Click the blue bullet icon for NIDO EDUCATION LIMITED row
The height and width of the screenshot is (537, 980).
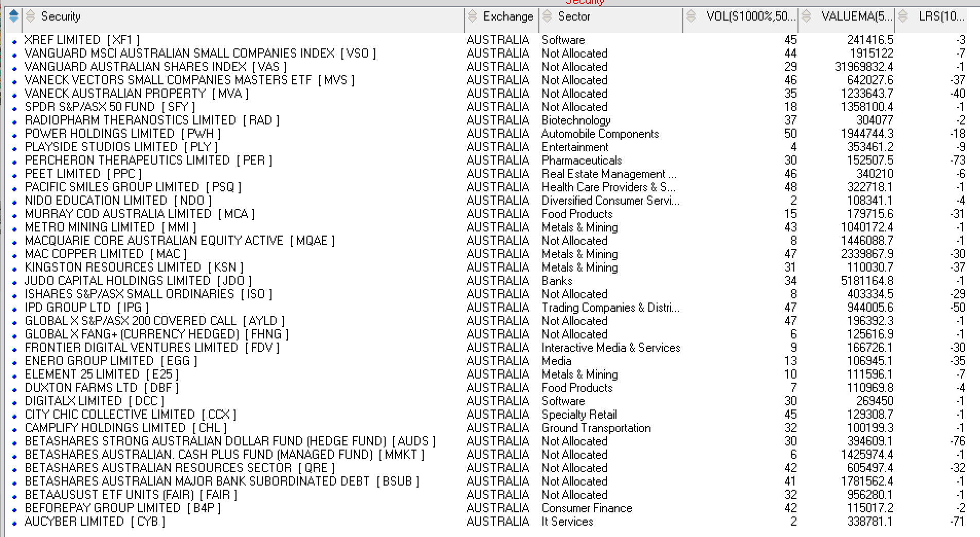point(14,203)
